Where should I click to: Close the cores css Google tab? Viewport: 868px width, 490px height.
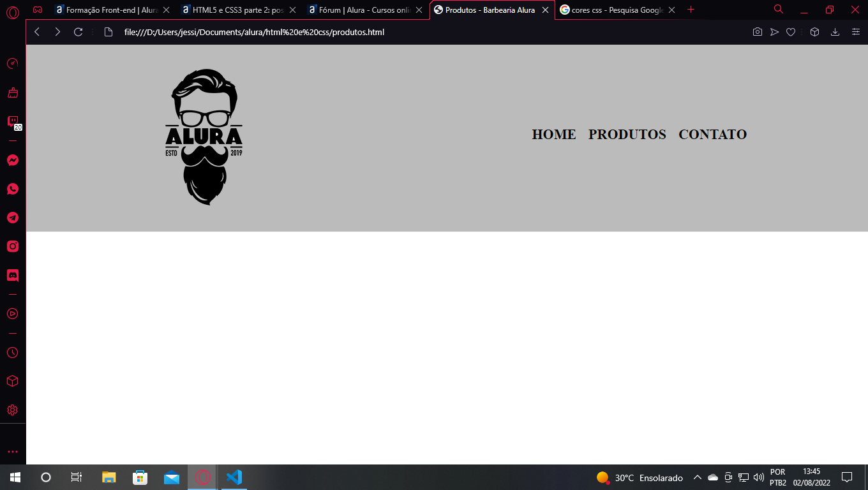671,10
